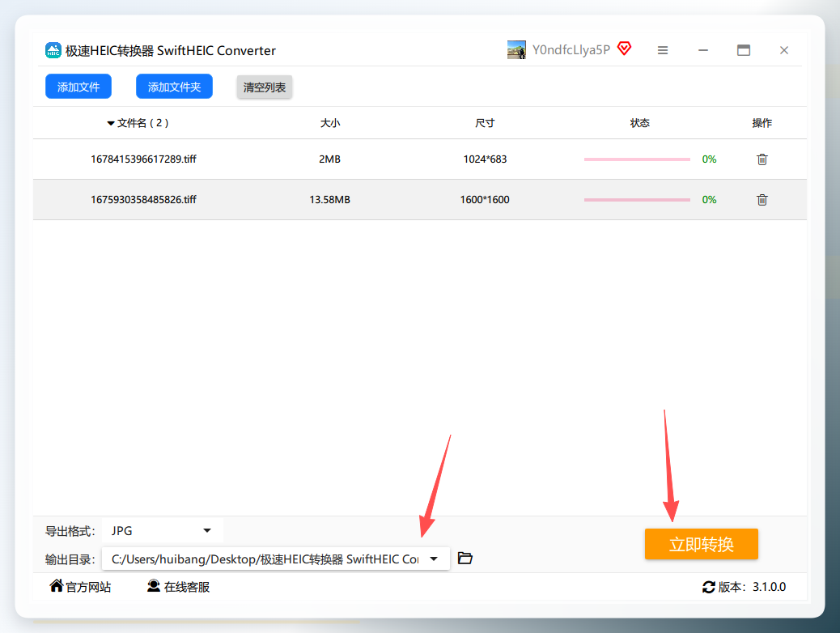The image size is (840, 633).
Task: Clear the list with 清空列表
Action: (x=265, y=87)
